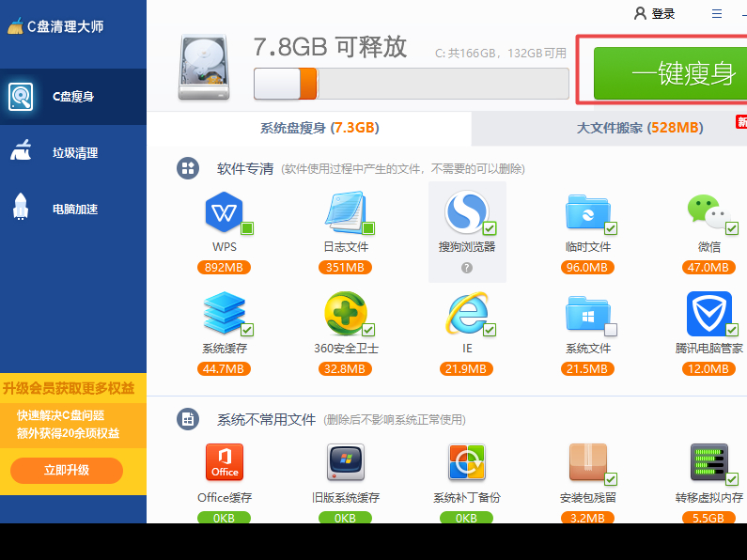Check the 系统文件 checkbox
The width and height of the screenshot is (747, 560).
[611, 330]
